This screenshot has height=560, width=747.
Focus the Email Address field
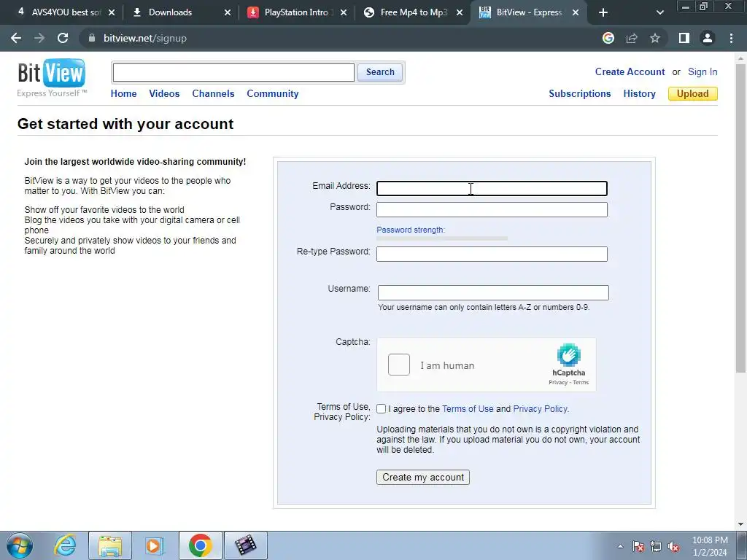click(492, 189)
